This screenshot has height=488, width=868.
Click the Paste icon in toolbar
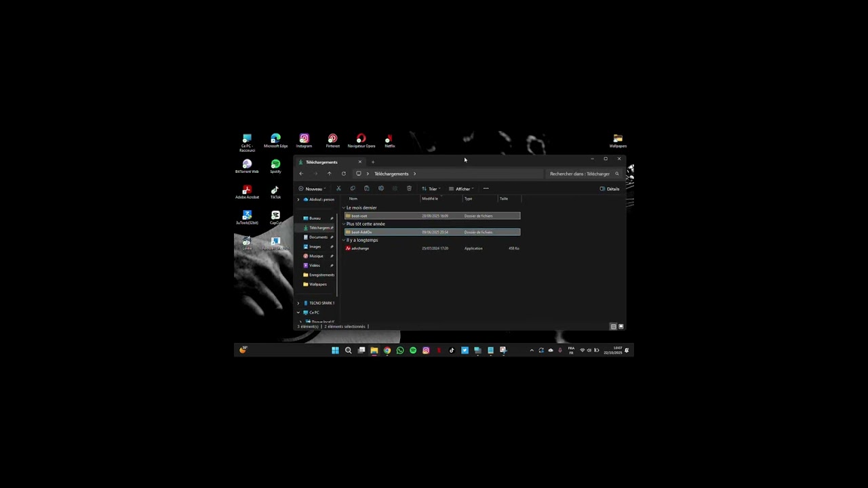pyautogui.click(x=367, y=188)
